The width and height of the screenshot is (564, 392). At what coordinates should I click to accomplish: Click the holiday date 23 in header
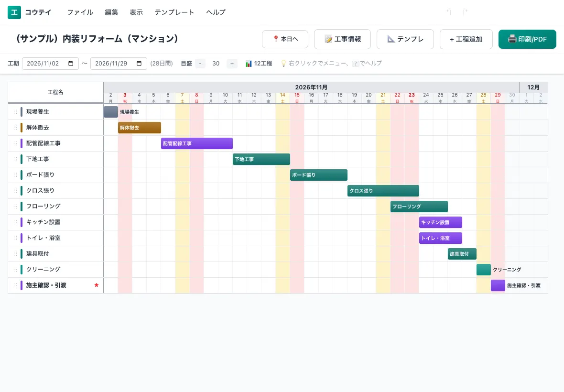pyautogui.click(x=412, y=98)
